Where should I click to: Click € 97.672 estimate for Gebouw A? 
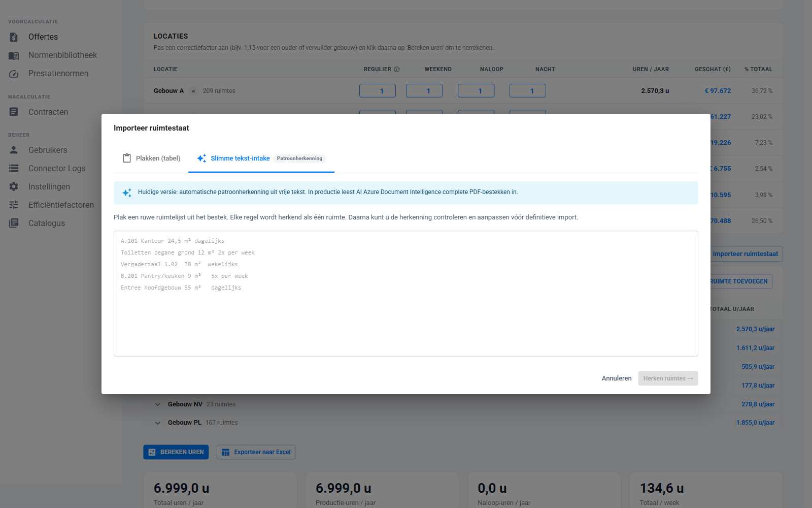pyautogui.click(x=718, y=91)
